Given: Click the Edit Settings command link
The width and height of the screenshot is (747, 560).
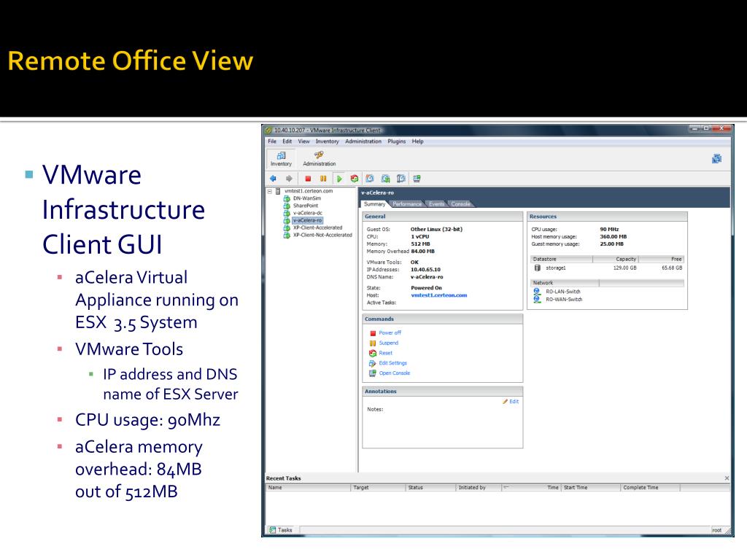Looking at the screenshot, I should (392, 363).
